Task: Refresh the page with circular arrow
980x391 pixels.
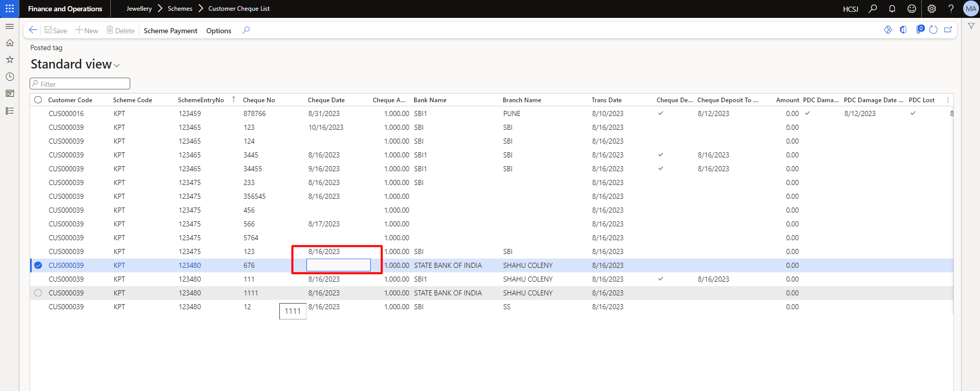Action: click(x=933, y=30)
